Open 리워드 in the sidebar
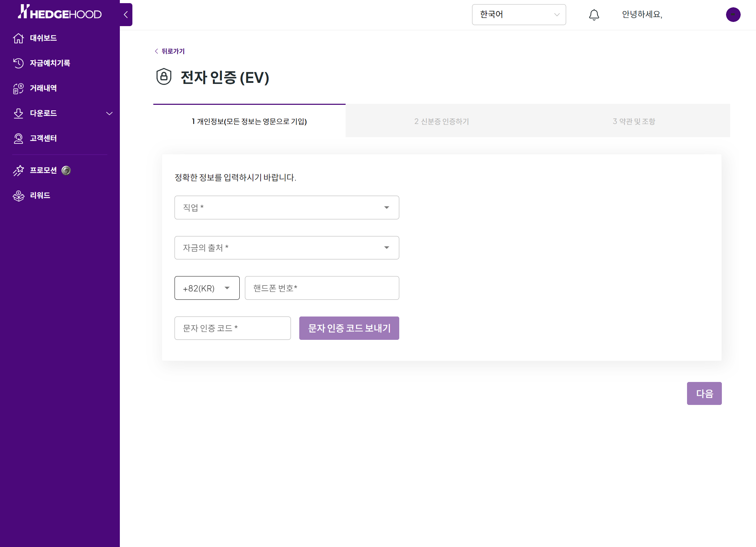756x547 pixels. (40, 195)
